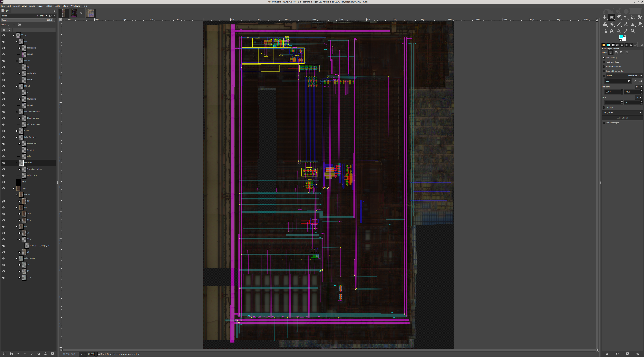Open the Colors menu
This screenshot has width=644, height=357.
(x=49, y=6)
